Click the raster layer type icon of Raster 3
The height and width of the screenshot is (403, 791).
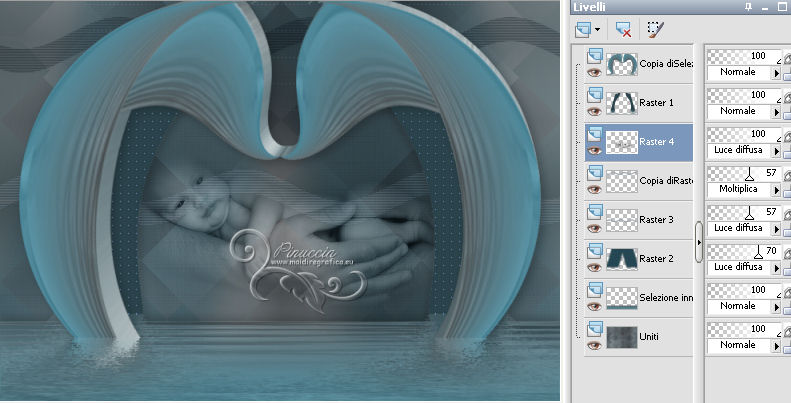click(595, 211)
